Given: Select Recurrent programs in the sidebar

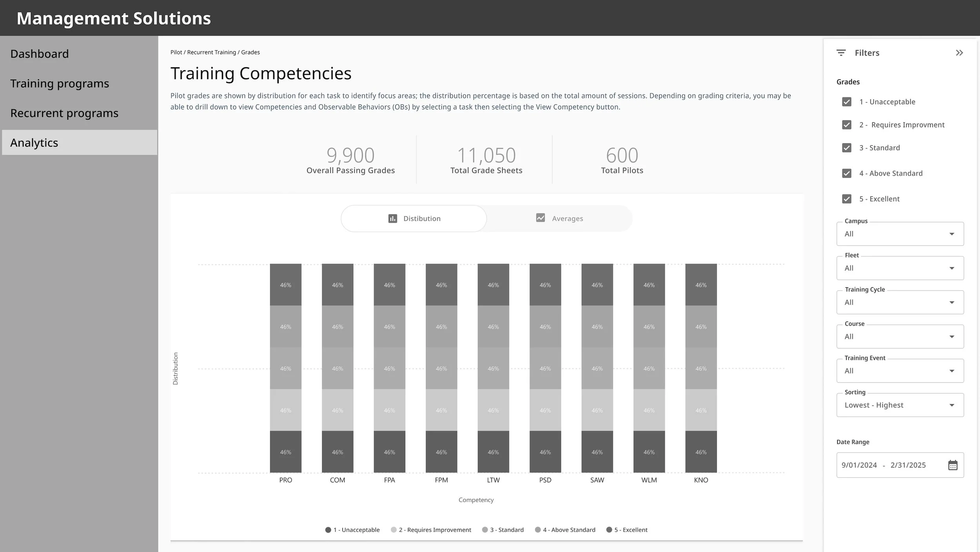Looking at the screenshot, I should point(64,113).
